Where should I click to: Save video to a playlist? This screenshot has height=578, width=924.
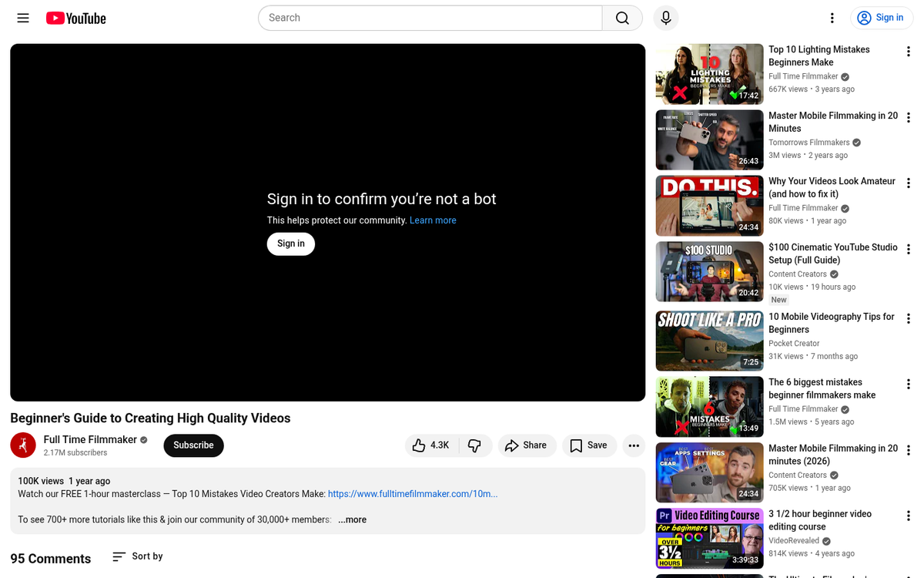tap(589, 445)
